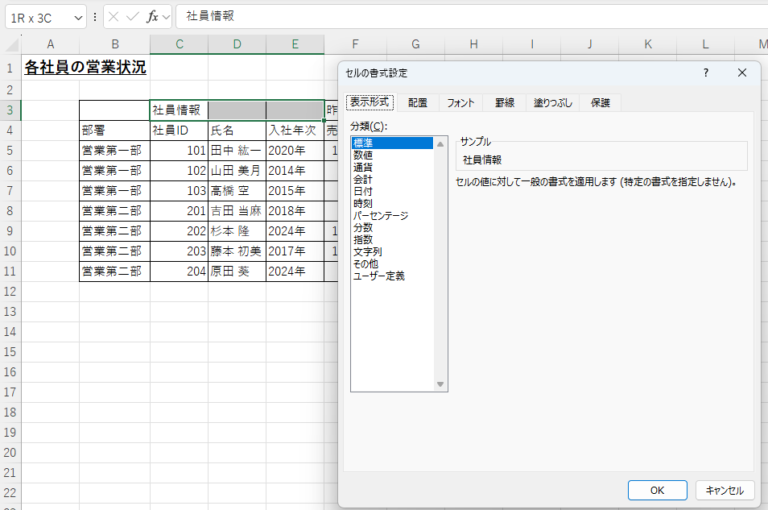Select 通貨 in the category list
The width and height of the screenshot is (768, 510).
(x=362, y=167)
